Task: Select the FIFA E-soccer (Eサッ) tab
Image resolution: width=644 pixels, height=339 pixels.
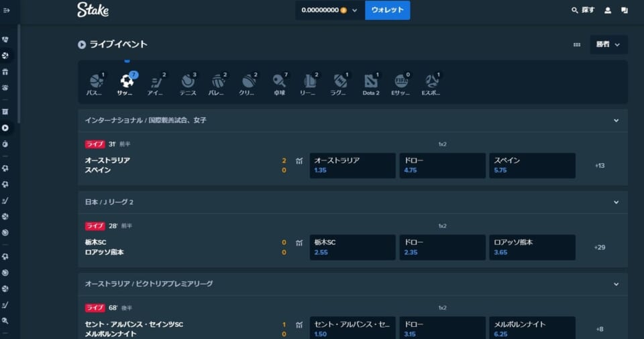Action: pyautogui.click(x=401, y=84)
